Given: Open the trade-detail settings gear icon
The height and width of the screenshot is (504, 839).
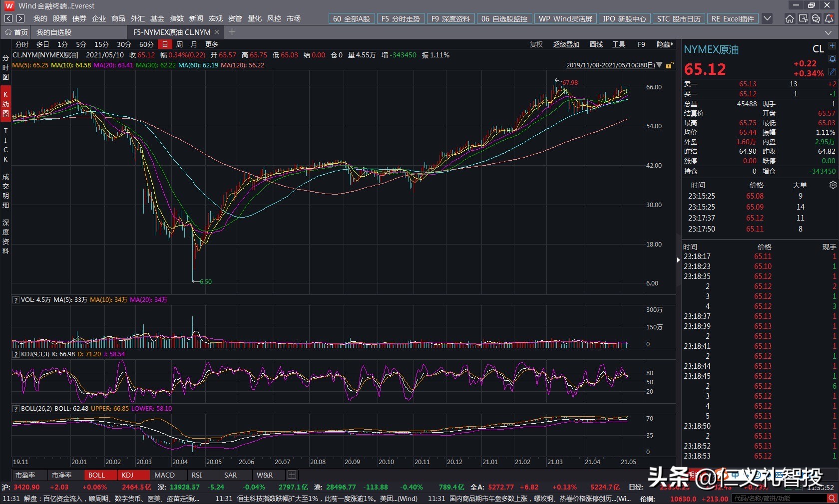Looking at the screenshot, I should [x=833, y=185].
